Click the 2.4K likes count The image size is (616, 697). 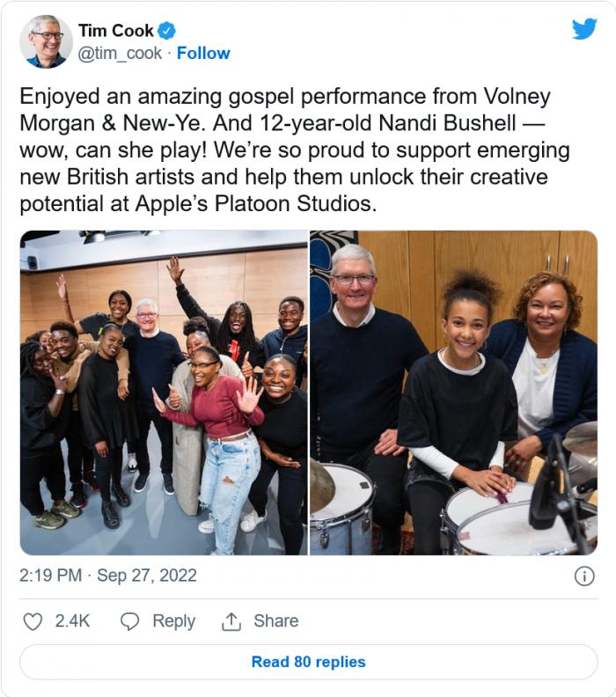72,621
